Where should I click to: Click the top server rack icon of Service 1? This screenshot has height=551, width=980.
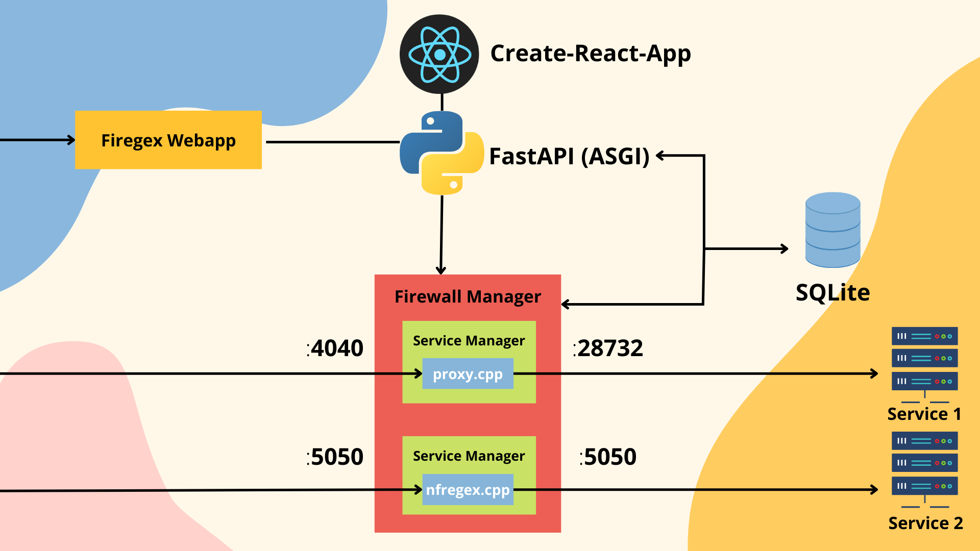[924, 336]
